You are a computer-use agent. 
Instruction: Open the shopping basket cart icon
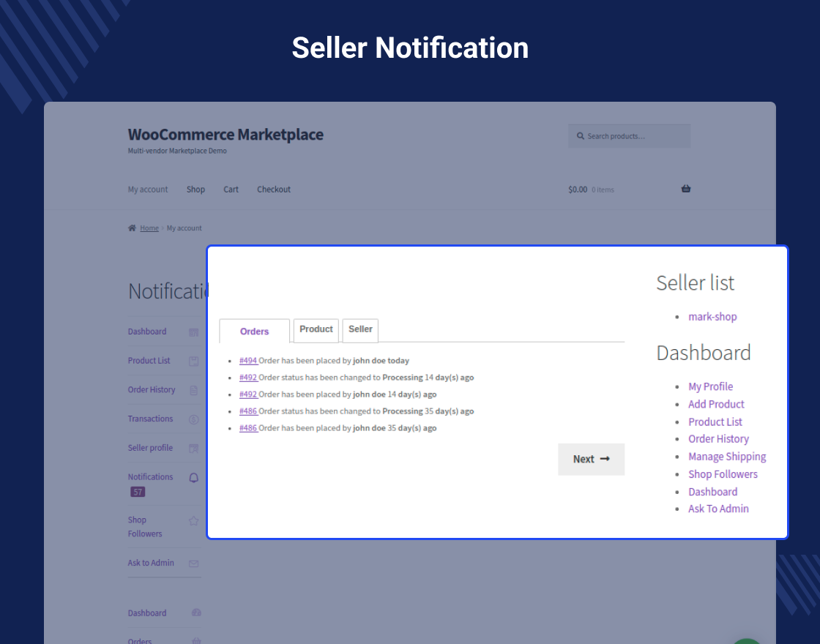(x=686, y=189)
